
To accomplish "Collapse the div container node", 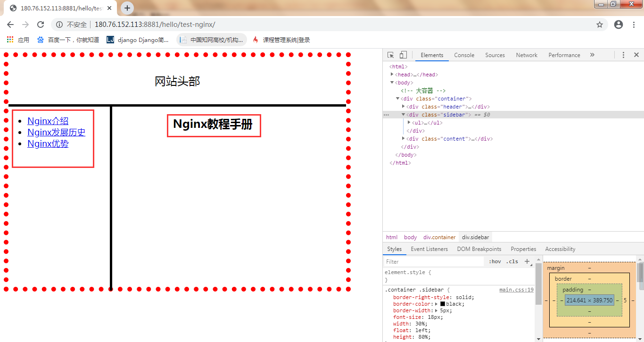I will pos(398,99).
